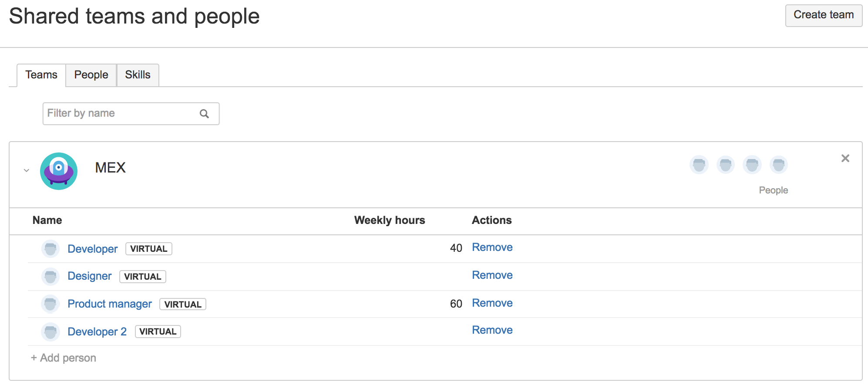
Task: Click the Developer 2 row avatar icon
Action: click(50, 332)
